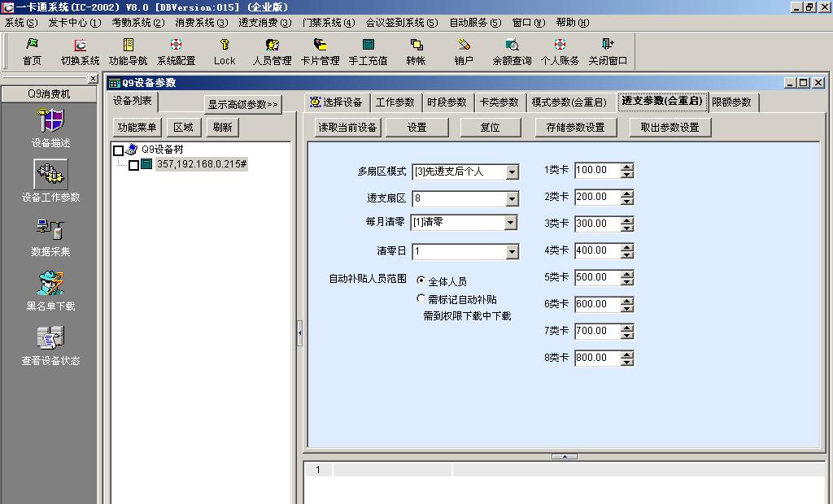Screen dimensions: 833x504
Task: Select 需标记自动补贴 radio option
Action: pos(421,298)
